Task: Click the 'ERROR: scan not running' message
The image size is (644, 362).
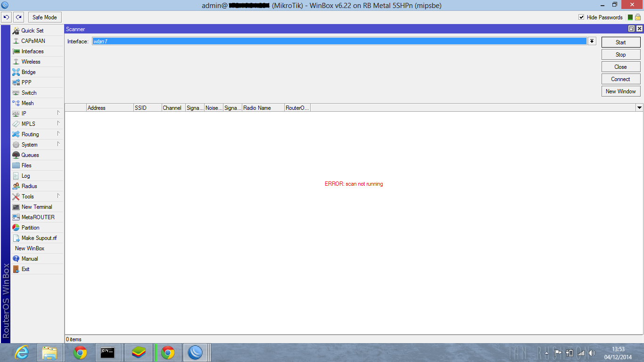Action: [x=354, y=184]
